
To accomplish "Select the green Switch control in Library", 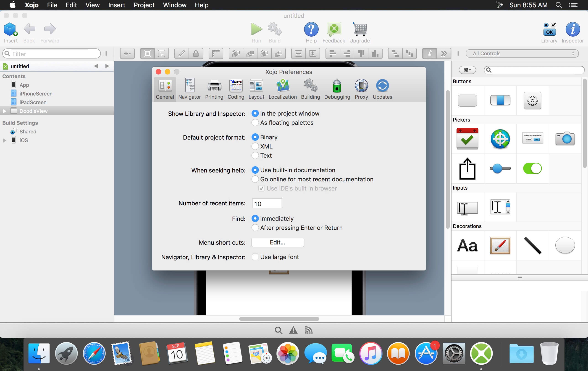I will (x=532, y=168).
